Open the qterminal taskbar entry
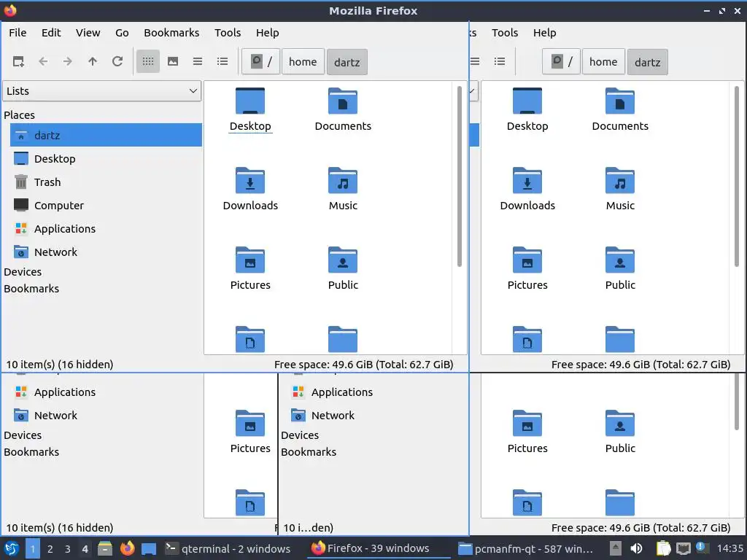This screenshot has height=560, width=747. pos(228,548)
